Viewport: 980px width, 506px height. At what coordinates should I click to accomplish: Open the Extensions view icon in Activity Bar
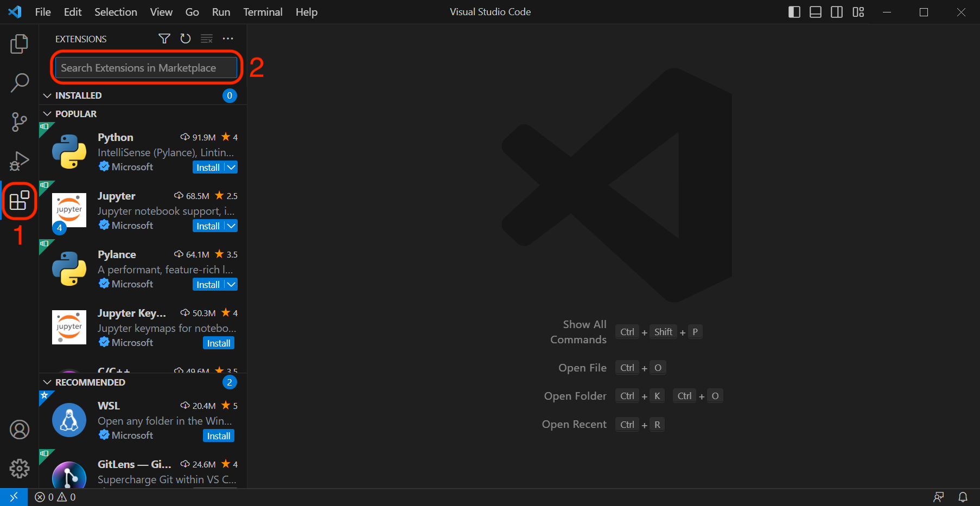pyautogui.click(x=20, y=201)
